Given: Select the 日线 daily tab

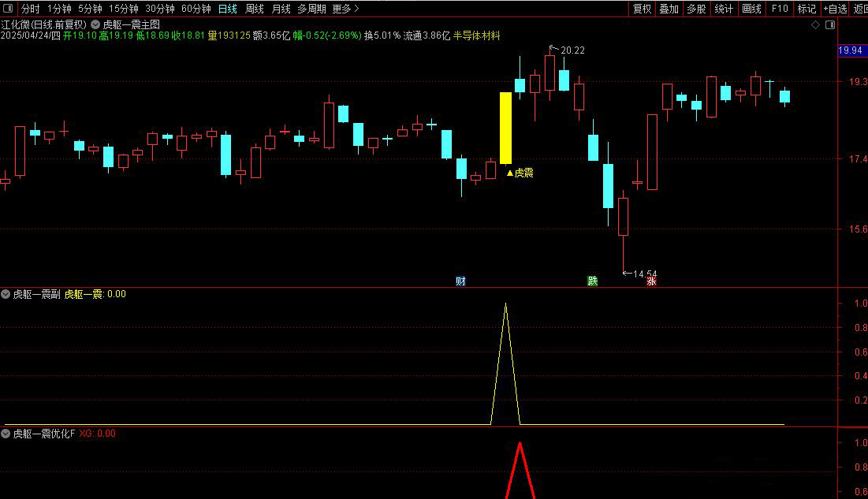Looking at the screenshot, I should point(228,9).
